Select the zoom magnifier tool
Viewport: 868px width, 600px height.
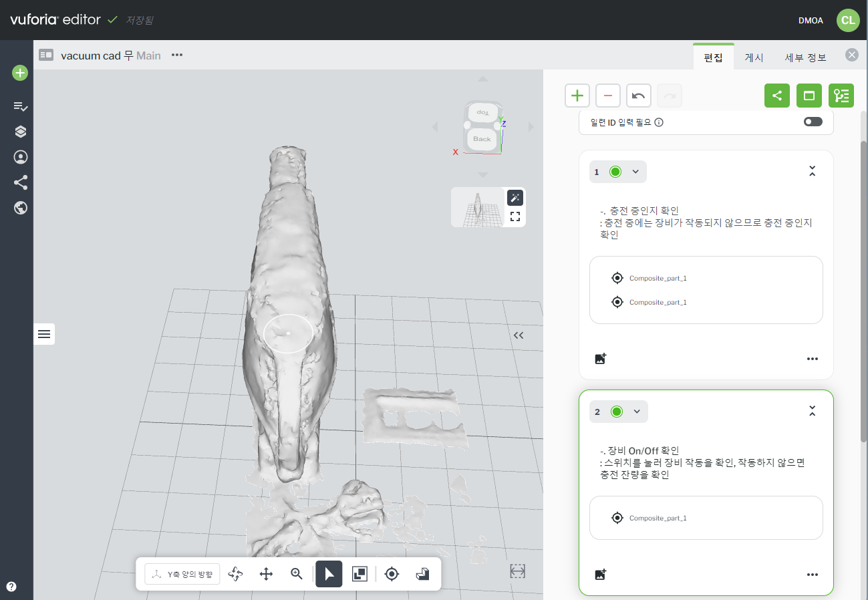[x=297, y=574]
